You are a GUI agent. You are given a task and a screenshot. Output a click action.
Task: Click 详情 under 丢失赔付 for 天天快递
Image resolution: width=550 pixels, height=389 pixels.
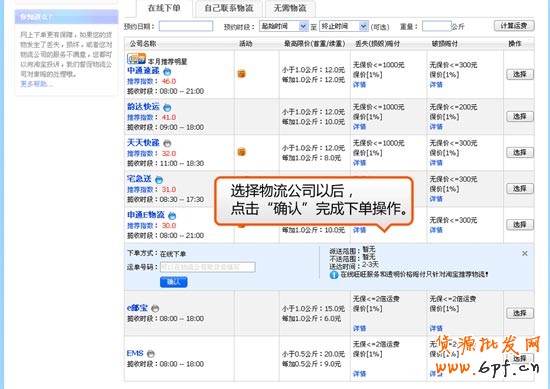click(x=360, y=163)
